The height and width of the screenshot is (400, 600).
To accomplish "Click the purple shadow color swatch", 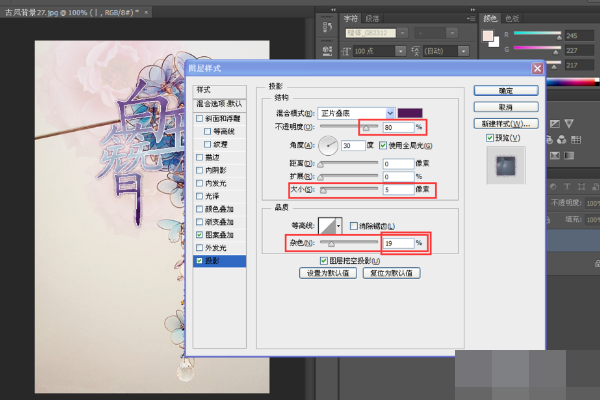I will [x=410, y=113].
